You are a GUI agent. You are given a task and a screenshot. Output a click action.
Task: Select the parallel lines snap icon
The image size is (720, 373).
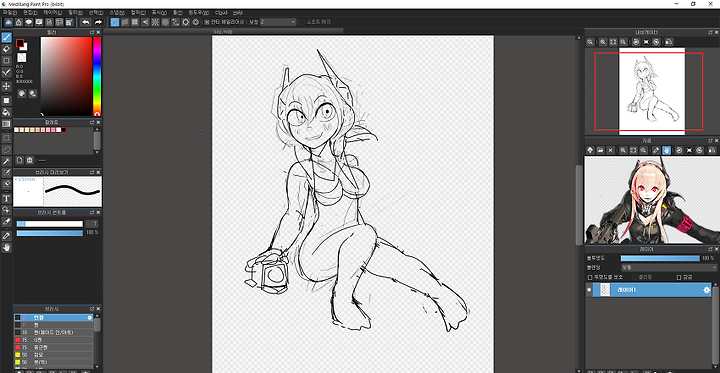125,22
